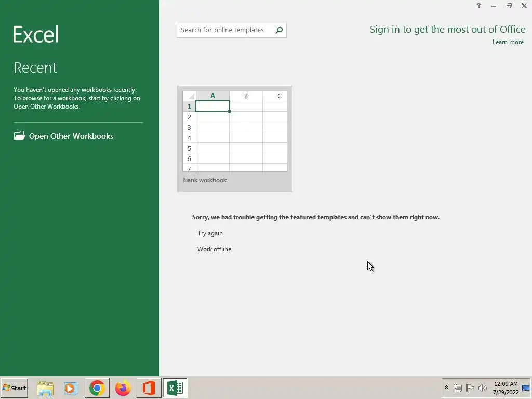Click the Show desktop tray icon
This screenshot has width=532, height=399.
click(x=526, y=388)
